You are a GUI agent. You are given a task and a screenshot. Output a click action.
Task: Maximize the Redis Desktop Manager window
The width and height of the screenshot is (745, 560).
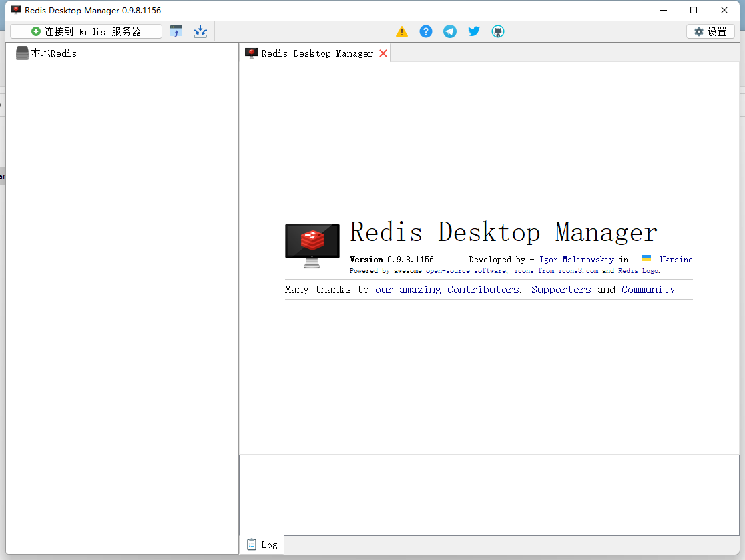click(x=693, y=10)
